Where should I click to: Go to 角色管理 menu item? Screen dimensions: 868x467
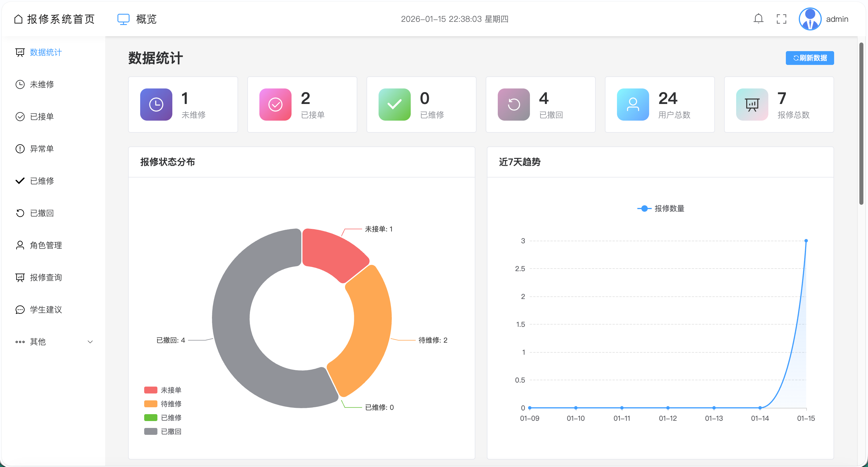pos(46,245)
